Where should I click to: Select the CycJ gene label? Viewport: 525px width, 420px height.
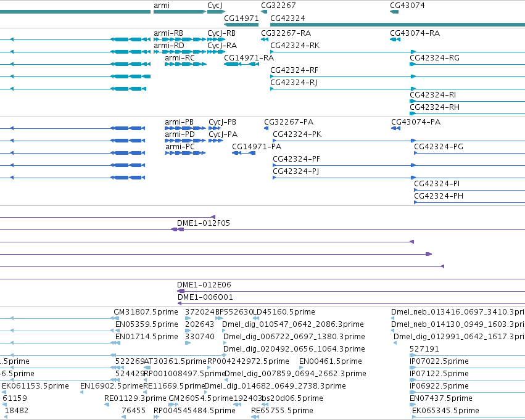tap(215, 6)
